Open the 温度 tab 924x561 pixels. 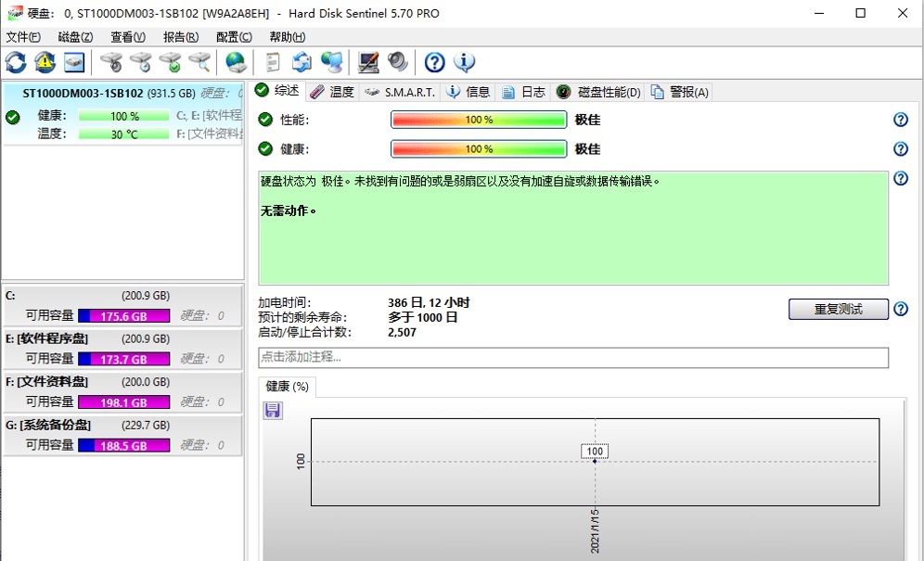tap(341, 92)
